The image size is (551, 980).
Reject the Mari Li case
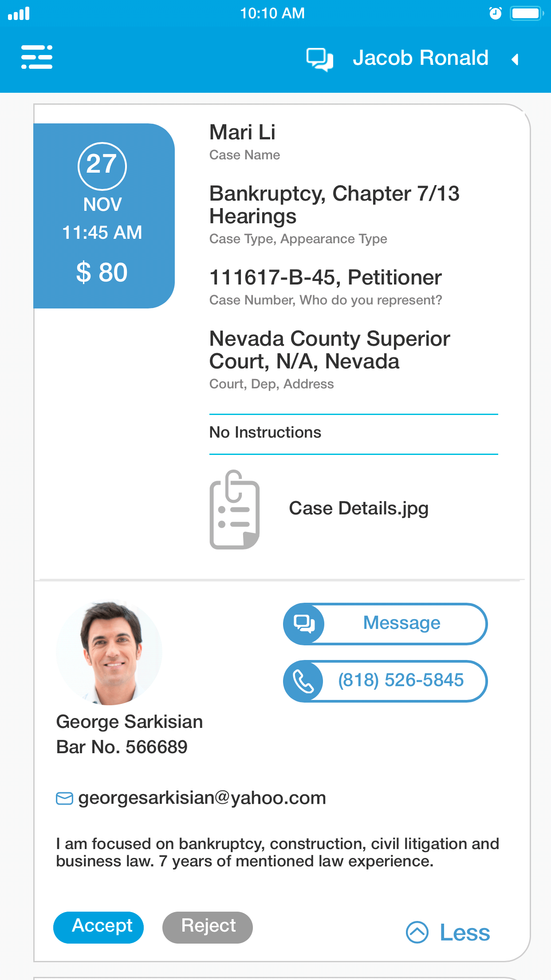(208, 927)
